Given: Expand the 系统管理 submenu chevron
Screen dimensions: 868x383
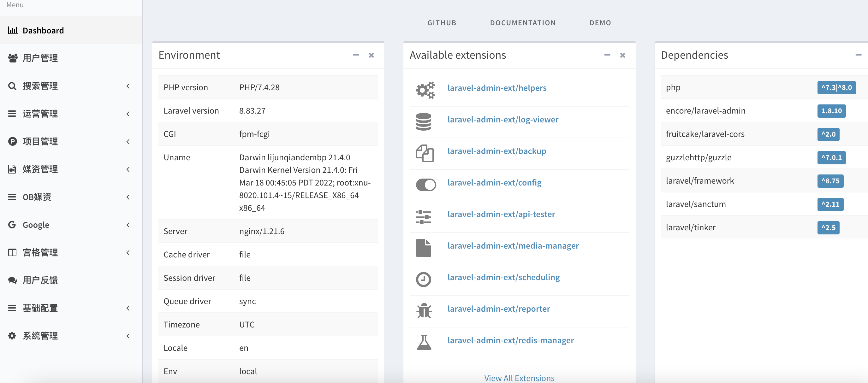Looking at the screenshot, I should coord(128,336).
